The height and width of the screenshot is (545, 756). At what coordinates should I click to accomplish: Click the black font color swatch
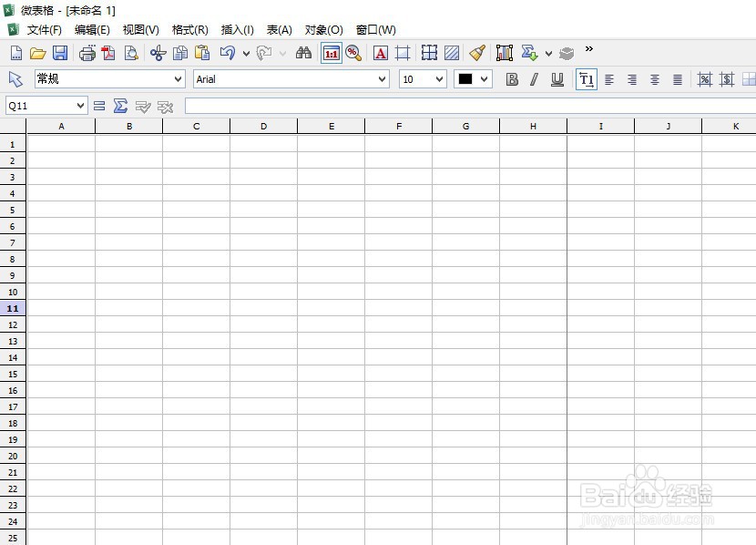pos(465,79)
